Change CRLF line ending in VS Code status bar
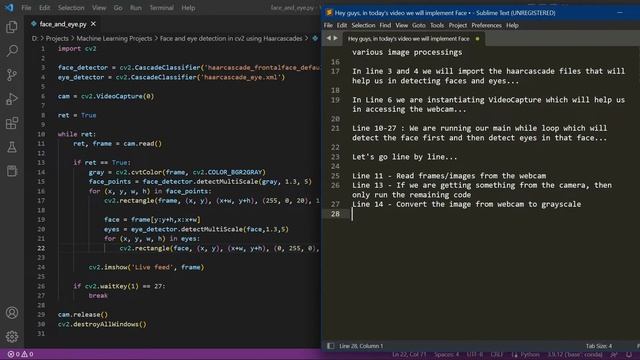The image size is (640, 360). (497, 355)
